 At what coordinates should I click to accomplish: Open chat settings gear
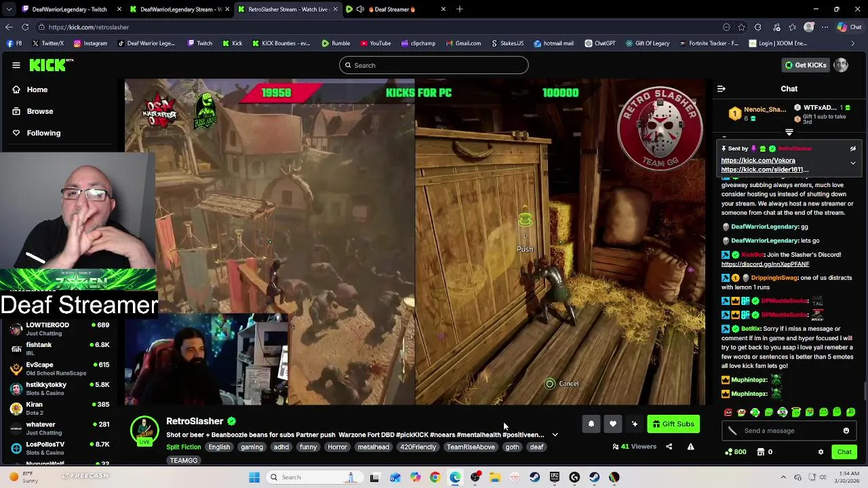(821, 452)
